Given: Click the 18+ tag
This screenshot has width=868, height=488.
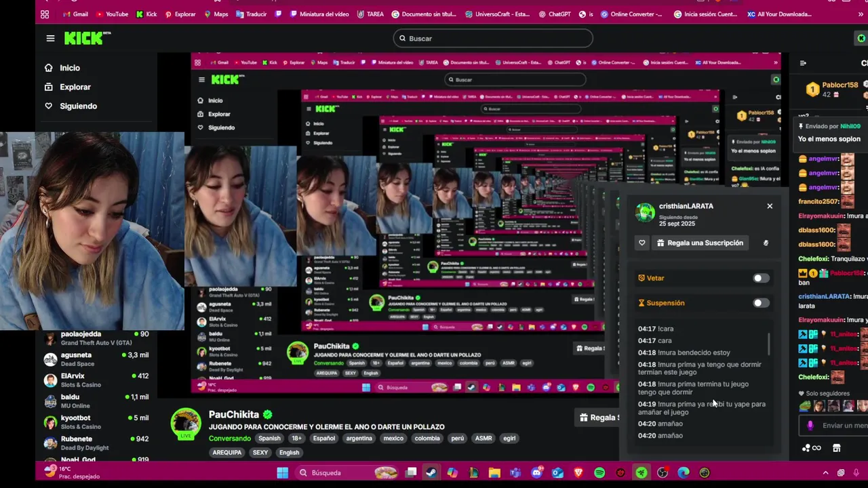Looking at the screenshot, I should point(296,439).
